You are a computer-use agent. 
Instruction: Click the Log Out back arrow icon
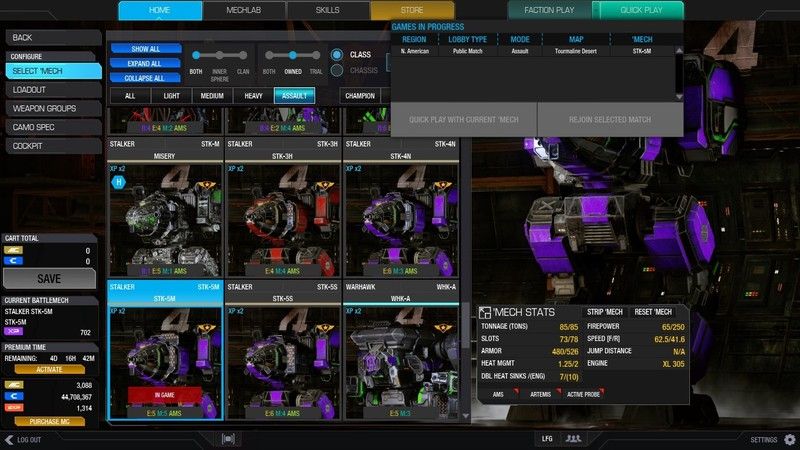(x=8, y=439)
